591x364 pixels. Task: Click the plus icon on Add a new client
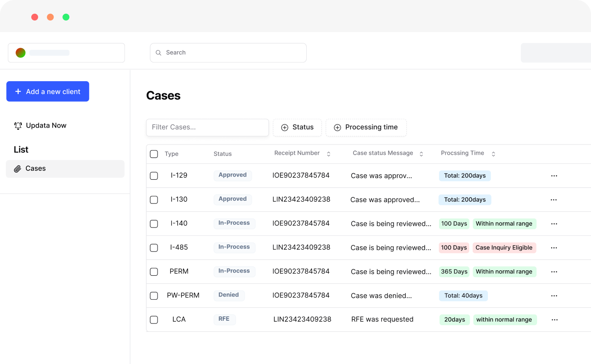click(x=18, y=91)
